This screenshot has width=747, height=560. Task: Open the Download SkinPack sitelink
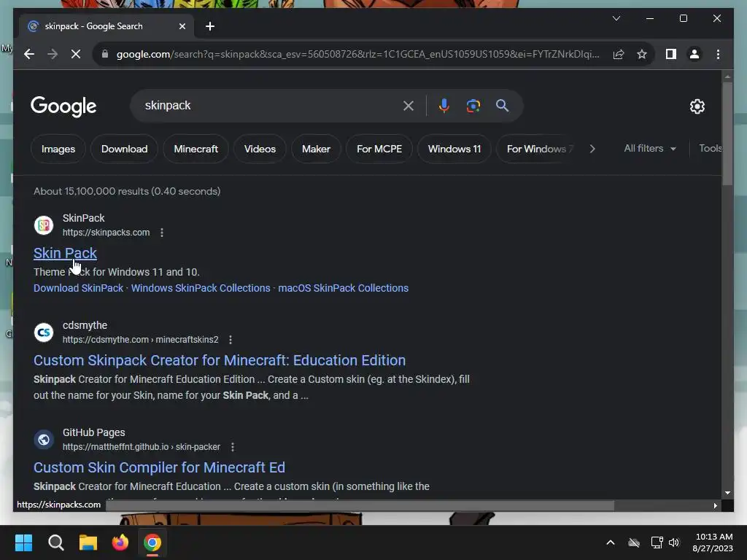coord(78,288)
